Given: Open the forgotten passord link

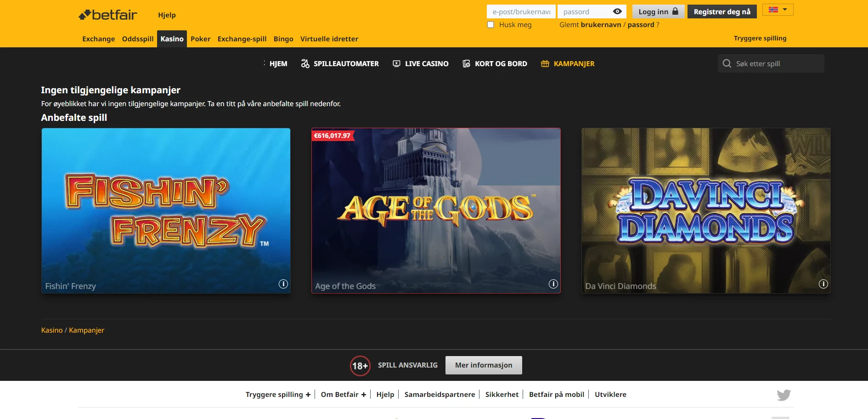Looking at the screenshot, I should tap(641, 25).
